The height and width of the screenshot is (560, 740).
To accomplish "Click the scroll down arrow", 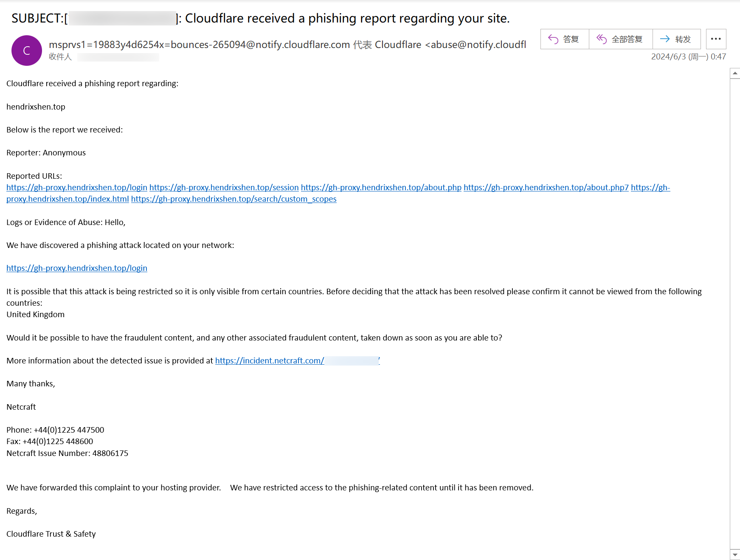I will click(x=735, y=554).
